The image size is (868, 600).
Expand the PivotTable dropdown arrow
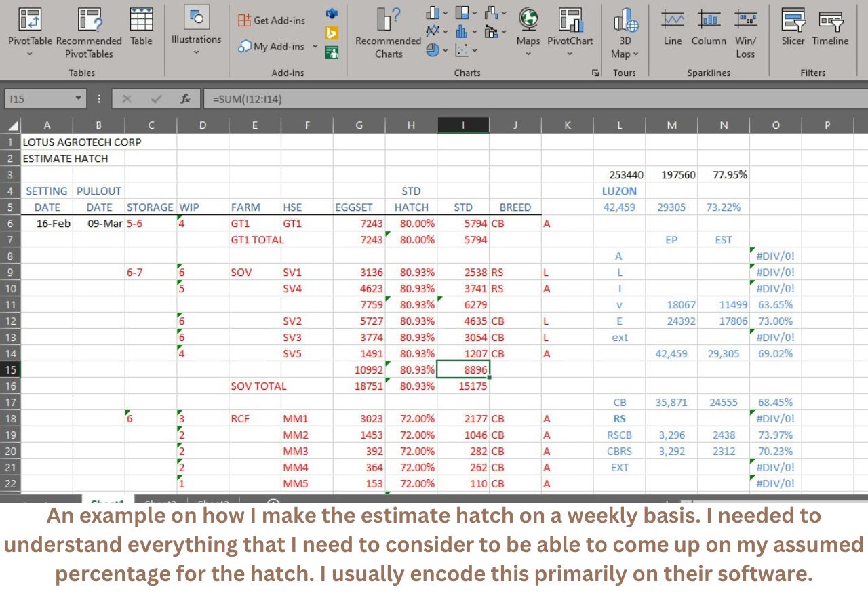point(30,54)
